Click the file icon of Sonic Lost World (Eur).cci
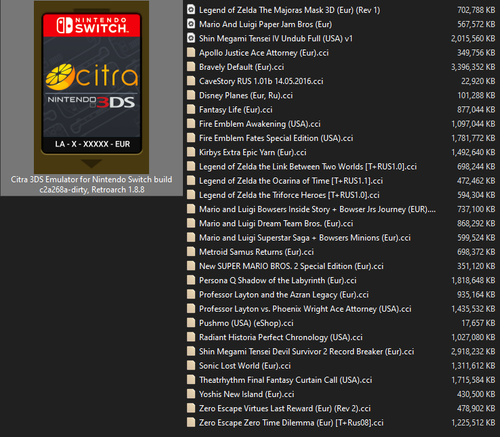This screenshot has width=500, height=437. [191, 366]
